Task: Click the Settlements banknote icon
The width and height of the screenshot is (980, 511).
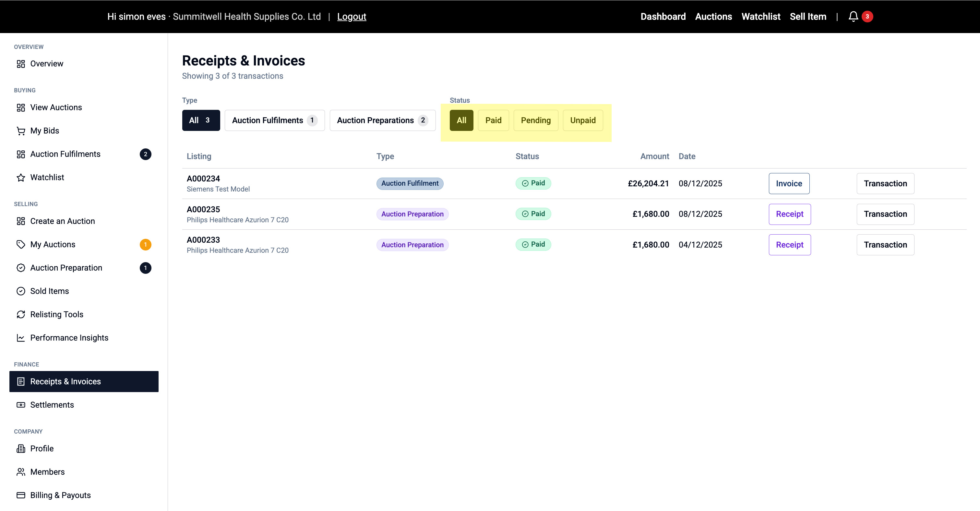Action: (21, 405)
